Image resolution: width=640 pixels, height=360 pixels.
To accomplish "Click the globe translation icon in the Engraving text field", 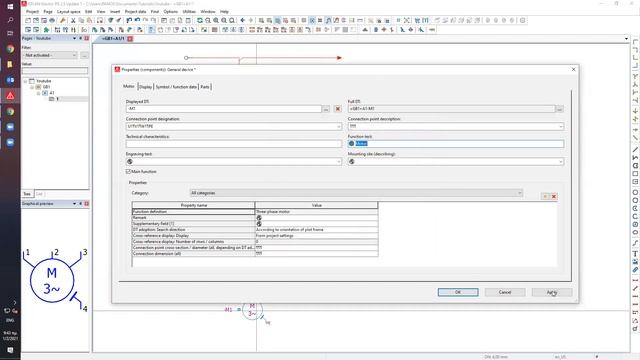I will pyautogui.click(x=130, y=162).
